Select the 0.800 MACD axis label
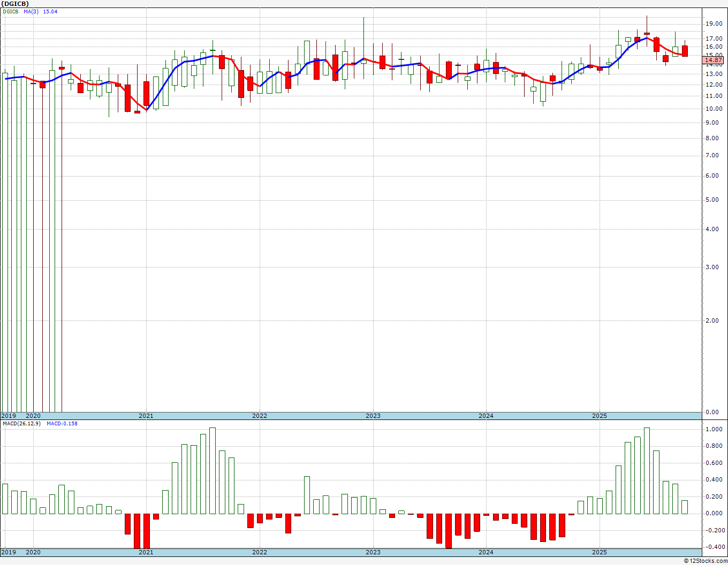 [x=714, y=446]
